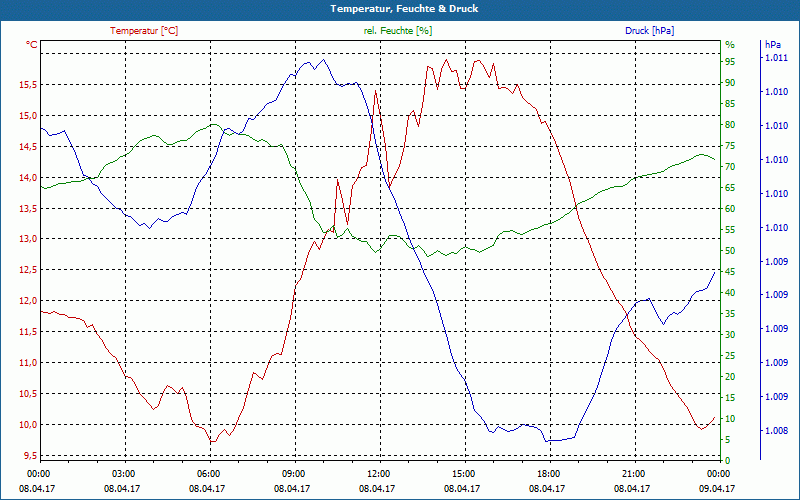Click the "09.04.17" date label

coord(718,489)
